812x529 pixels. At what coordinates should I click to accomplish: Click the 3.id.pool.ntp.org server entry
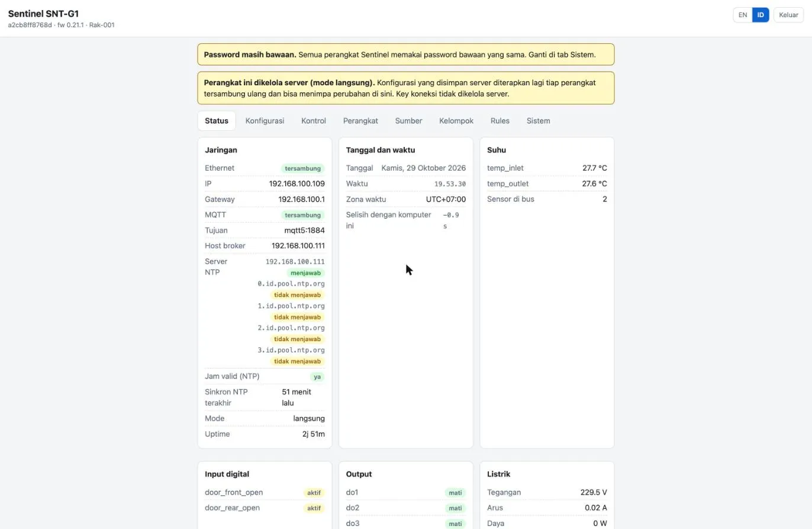tap(291, 350)
